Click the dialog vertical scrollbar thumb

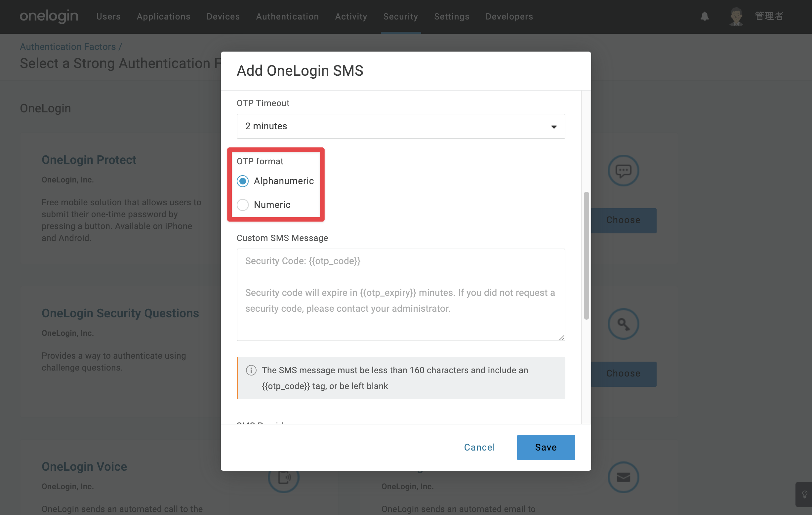[x=587, y=256]
